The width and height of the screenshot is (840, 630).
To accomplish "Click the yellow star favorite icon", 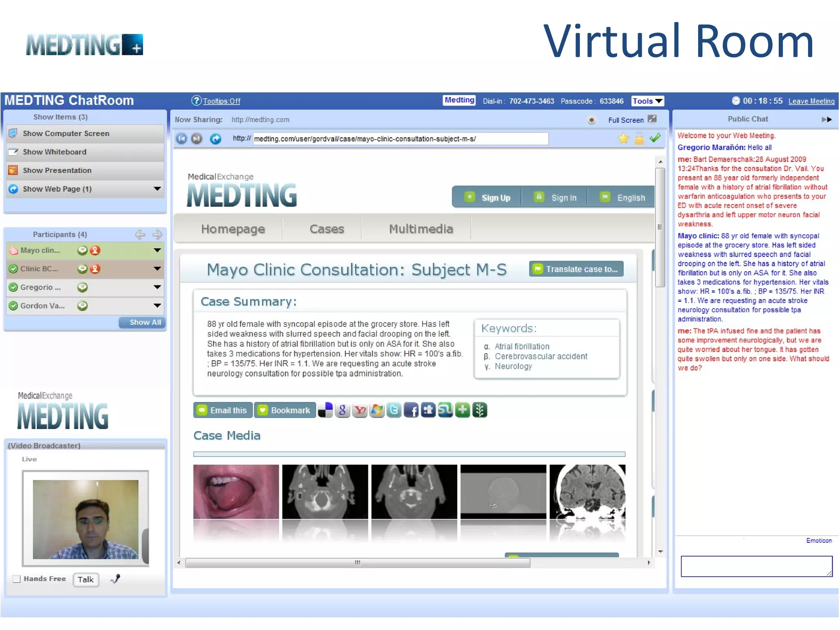I will 623,139.
